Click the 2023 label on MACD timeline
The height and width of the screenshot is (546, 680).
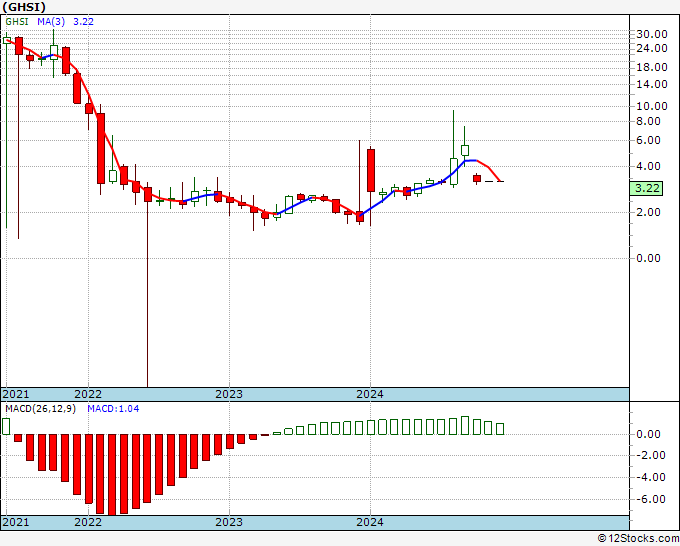[x=229, y=522]
